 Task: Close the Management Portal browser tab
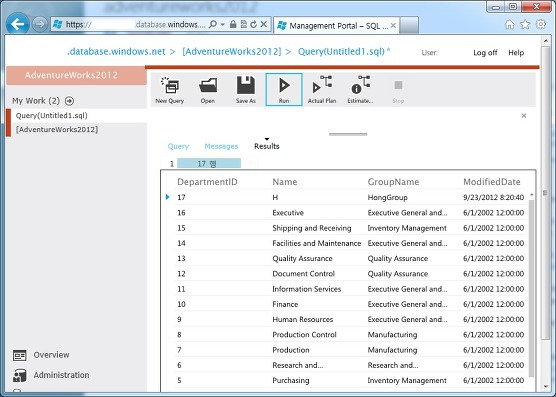(x=393, y=26)
